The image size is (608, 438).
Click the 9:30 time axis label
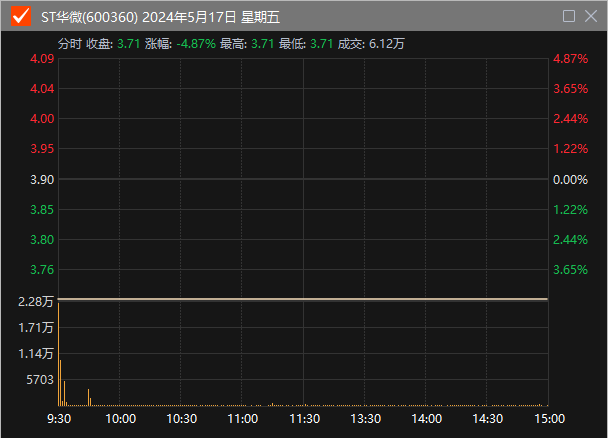(59, 419)
